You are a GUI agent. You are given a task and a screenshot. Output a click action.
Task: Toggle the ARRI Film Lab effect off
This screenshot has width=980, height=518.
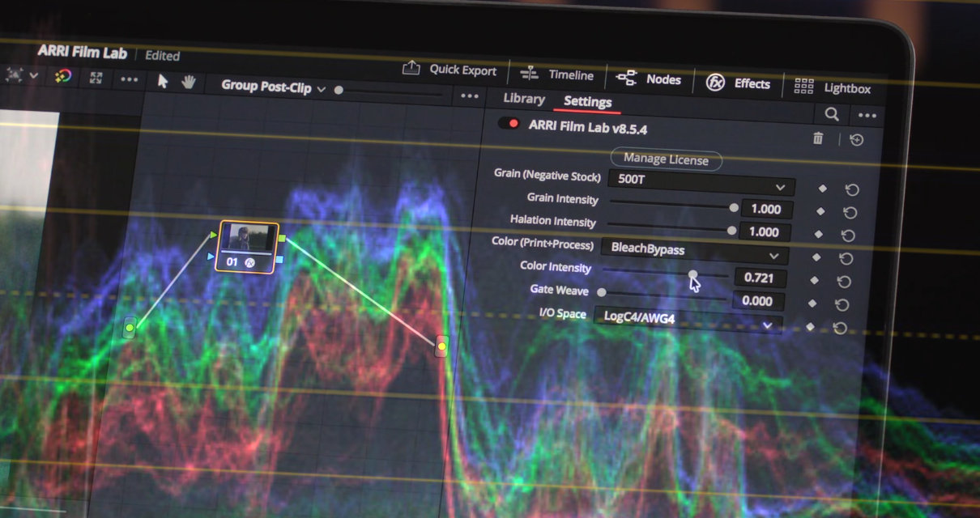tap(509, 124)
